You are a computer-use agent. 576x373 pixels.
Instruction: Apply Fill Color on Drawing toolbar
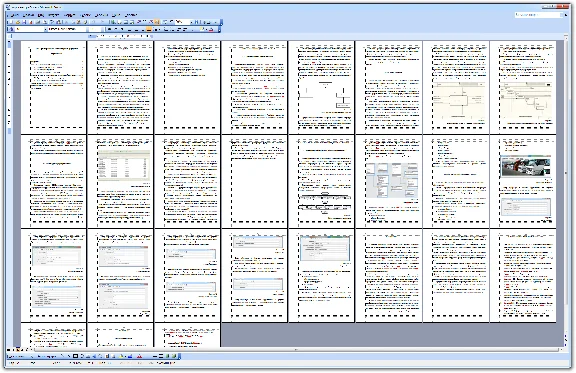(x=121, y=356)
